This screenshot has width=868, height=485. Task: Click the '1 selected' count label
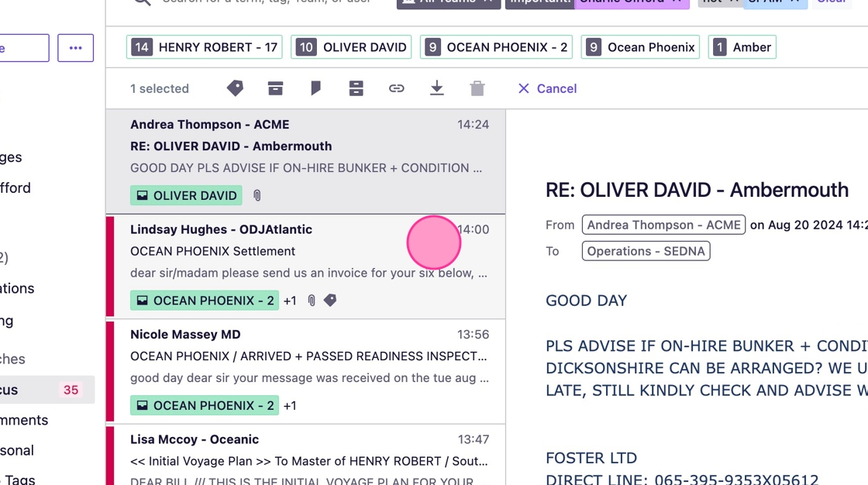(x=160, y=88)
